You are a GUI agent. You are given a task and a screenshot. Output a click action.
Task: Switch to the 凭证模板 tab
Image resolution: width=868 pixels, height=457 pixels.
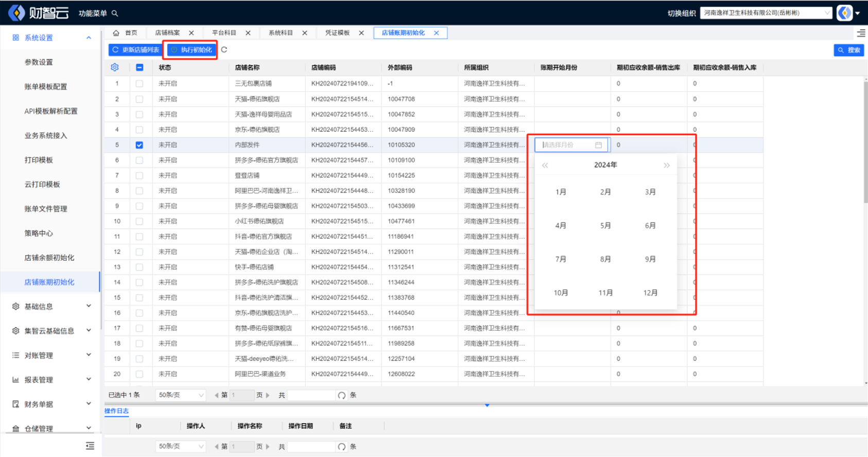337,33
